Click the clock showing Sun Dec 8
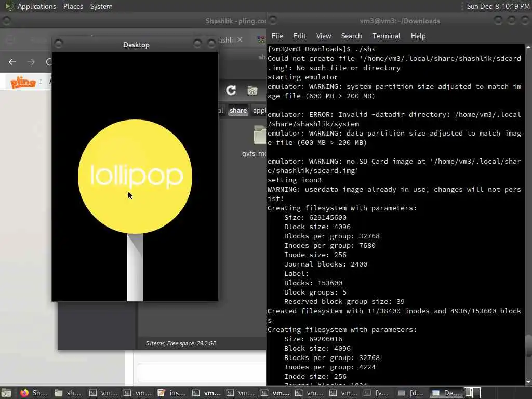The image size is (532, 399). pyautogui.click(x=498, y=6)
